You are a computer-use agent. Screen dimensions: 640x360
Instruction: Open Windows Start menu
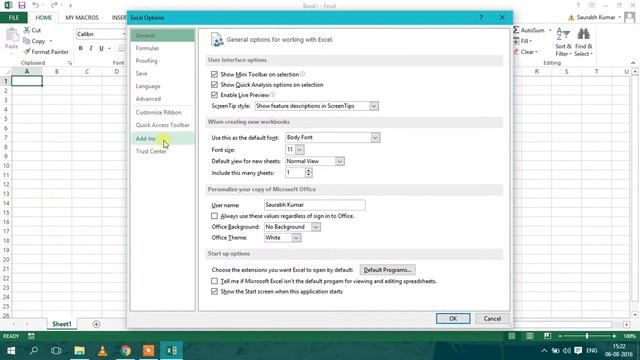click(11, 351)
